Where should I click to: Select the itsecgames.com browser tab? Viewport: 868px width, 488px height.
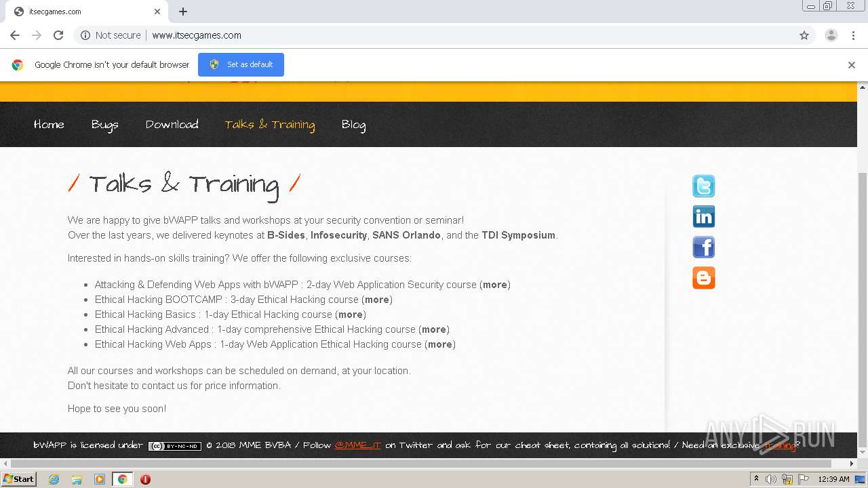pyautogui.click(x=86, y=12)
